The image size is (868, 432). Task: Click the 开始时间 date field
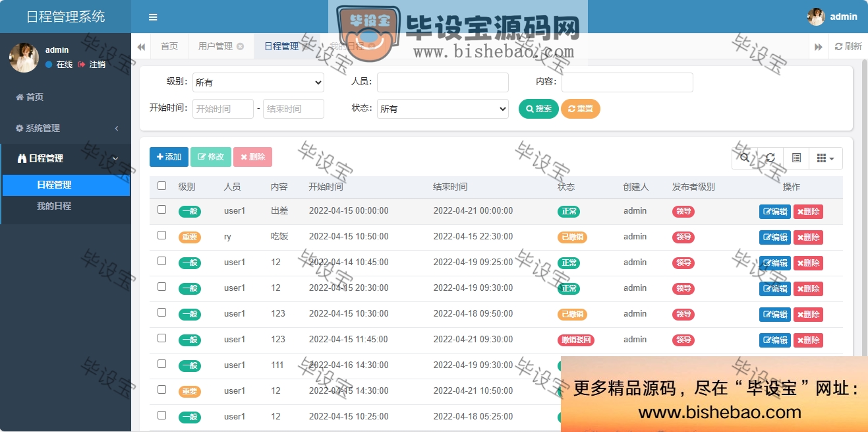(223, 109)
